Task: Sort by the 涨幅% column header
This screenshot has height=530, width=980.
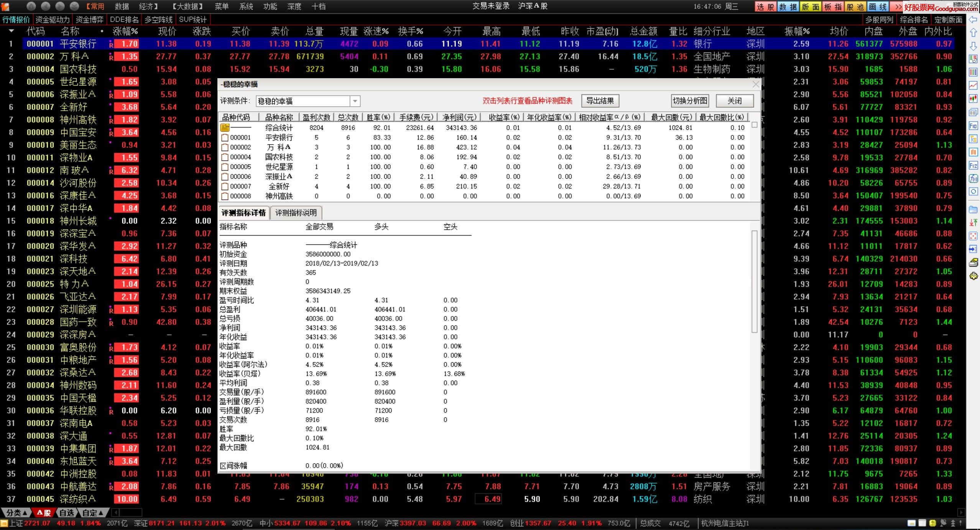Action: [x=125, y=31]
